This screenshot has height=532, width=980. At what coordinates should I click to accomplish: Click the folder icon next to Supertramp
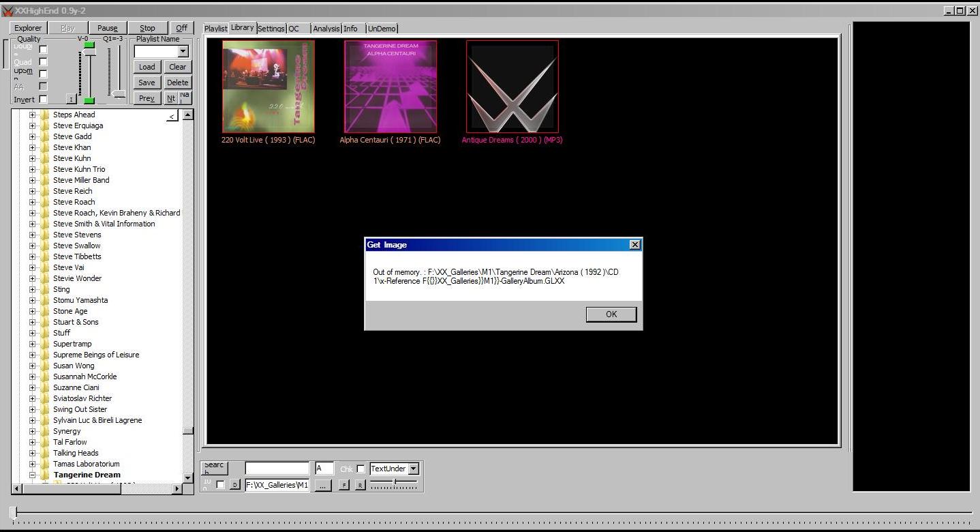coord(45,344)
